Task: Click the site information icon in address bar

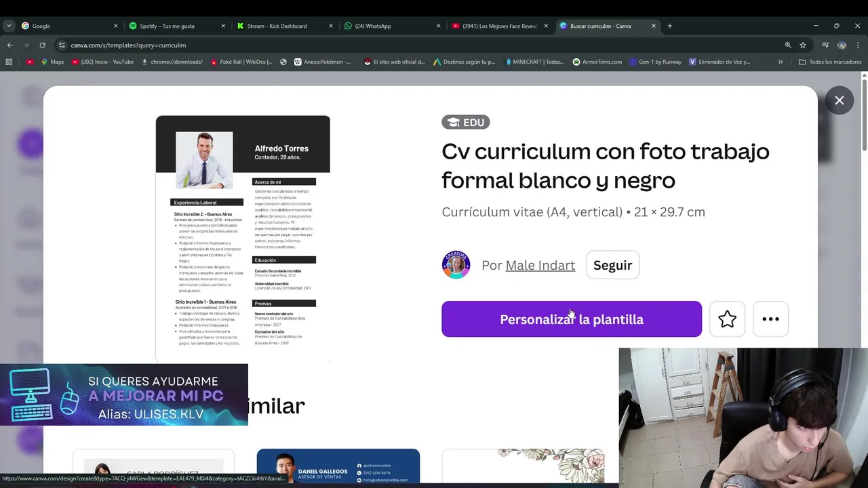Action: pyautogui.click(x=62, y=45)
